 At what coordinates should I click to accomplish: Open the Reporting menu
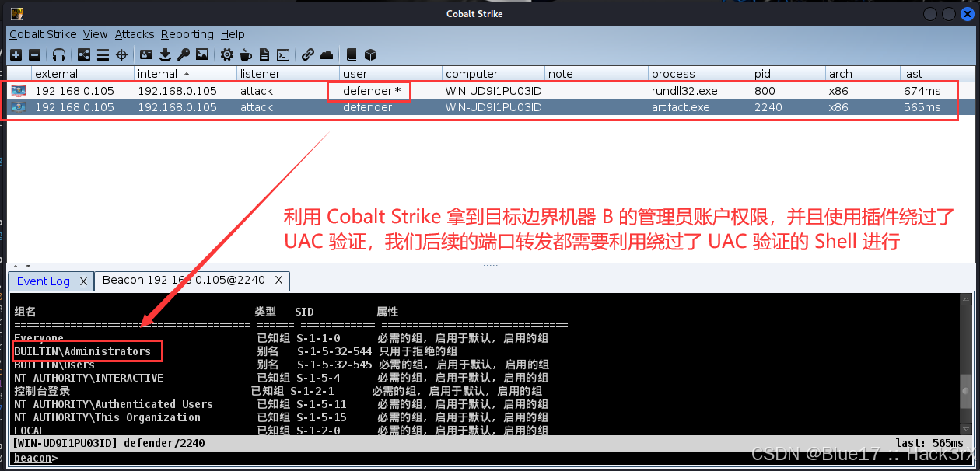(x=187, y=34)
